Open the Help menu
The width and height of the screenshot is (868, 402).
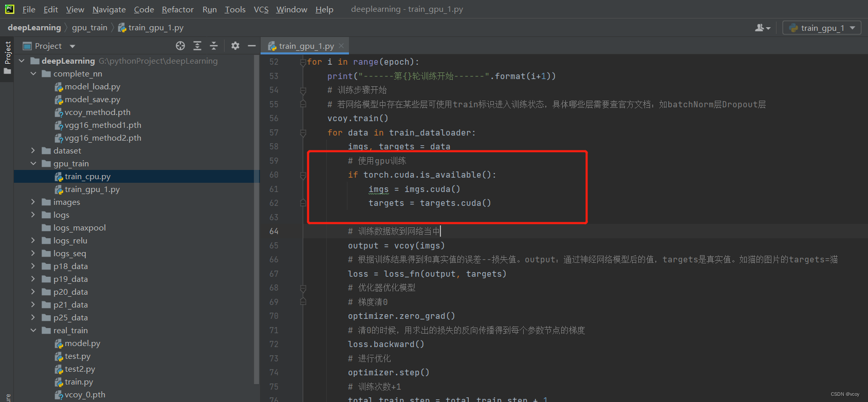click(x=324, y=9)
